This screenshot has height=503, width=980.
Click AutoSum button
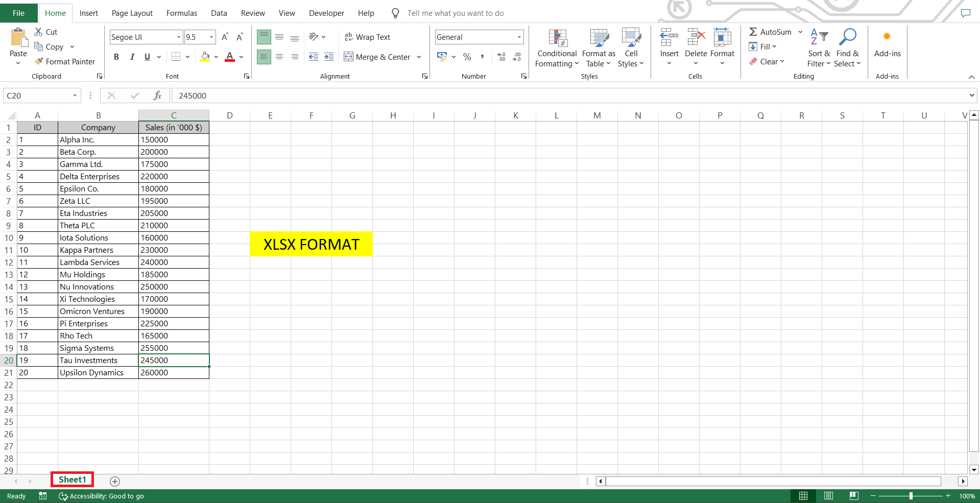[770, 32]
